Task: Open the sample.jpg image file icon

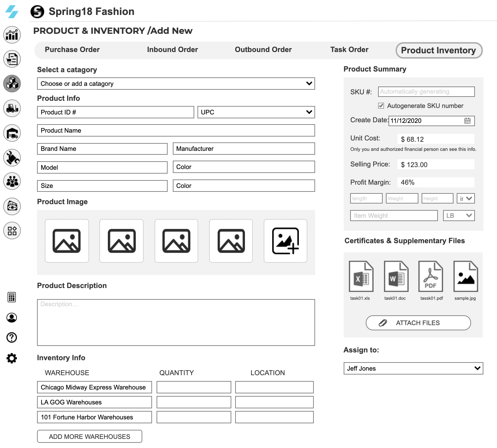Action: [466, 276]
